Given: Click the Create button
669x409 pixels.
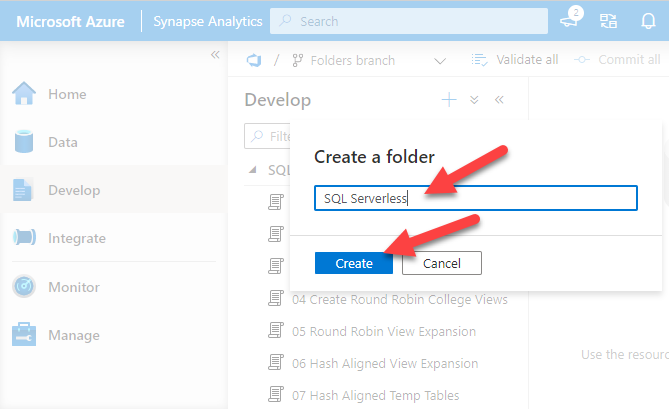Looking at the screenshot, I should tap(354, 263).
